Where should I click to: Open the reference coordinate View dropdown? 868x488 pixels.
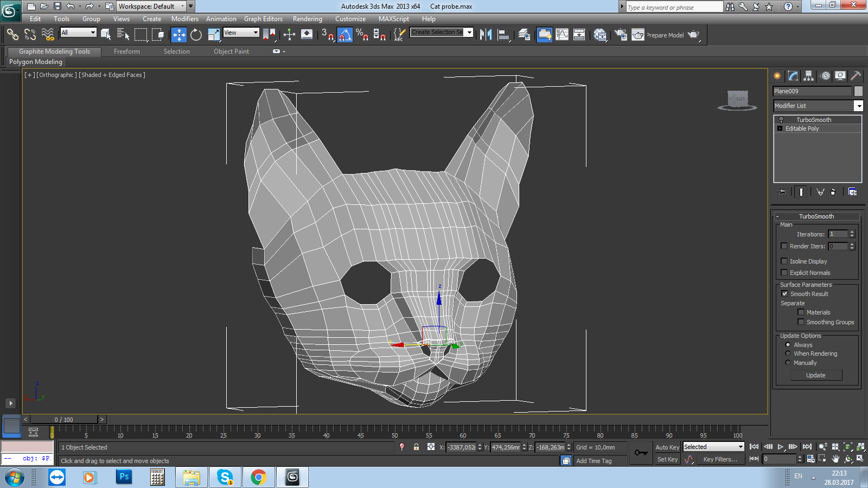point(241,33)
